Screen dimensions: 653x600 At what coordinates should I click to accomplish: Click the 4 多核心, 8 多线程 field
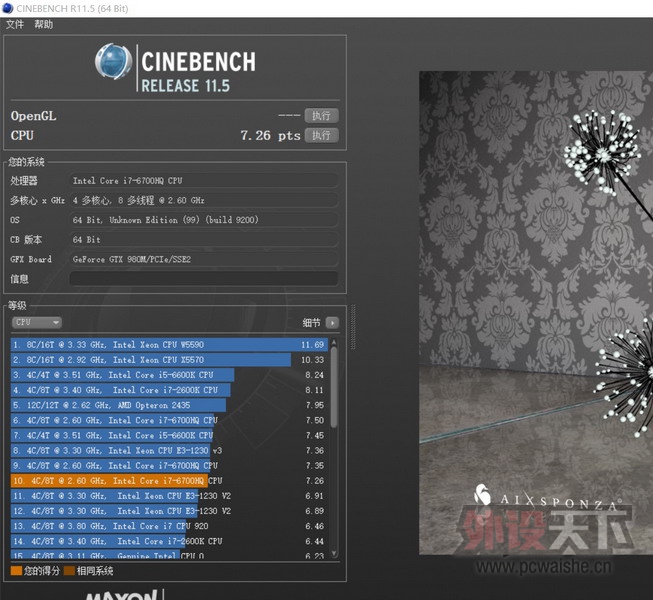point(203,200)
